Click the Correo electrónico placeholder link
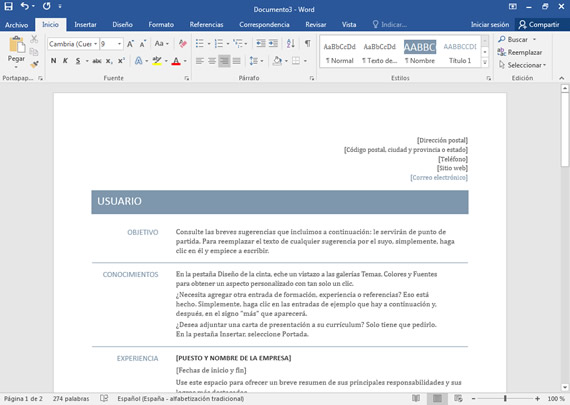 439,177
